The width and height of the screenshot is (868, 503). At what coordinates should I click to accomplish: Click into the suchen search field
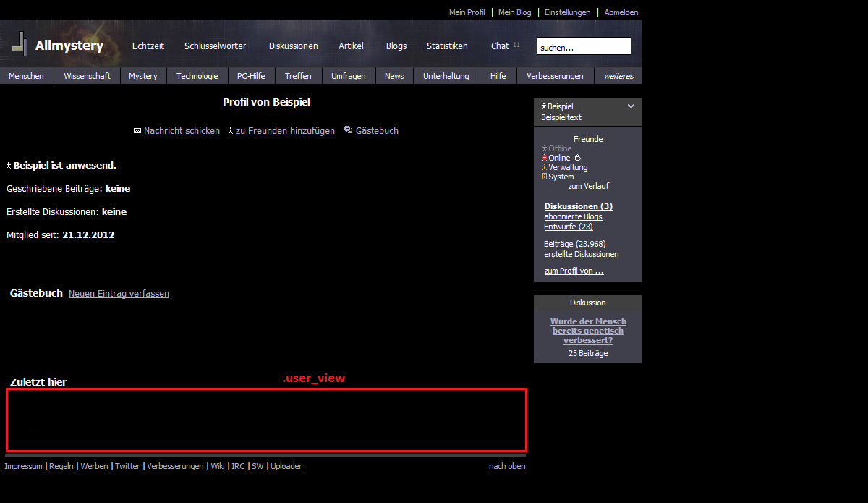(584, 47)
